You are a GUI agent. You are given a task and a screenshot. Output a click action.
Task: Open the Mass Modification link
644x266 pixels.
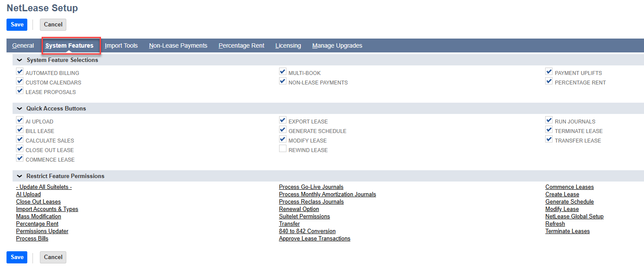tap(39, 217)
